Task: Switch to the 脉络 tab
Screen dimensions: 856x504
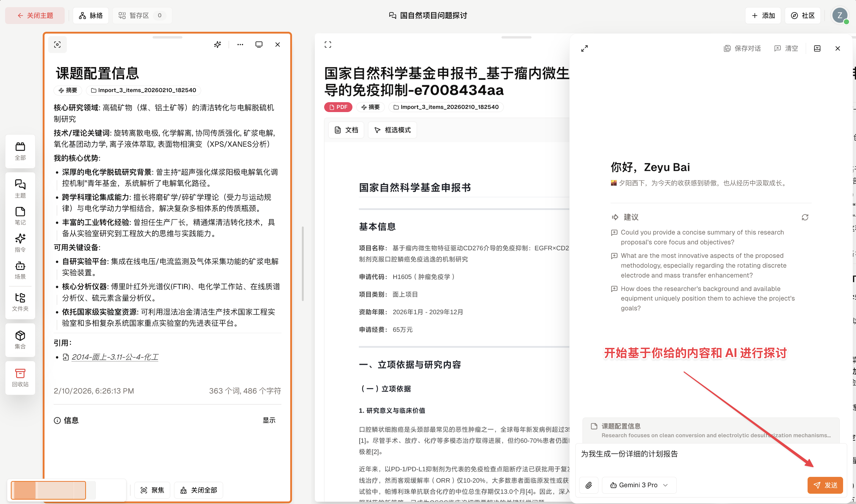Action: click(x=91, y=15)
